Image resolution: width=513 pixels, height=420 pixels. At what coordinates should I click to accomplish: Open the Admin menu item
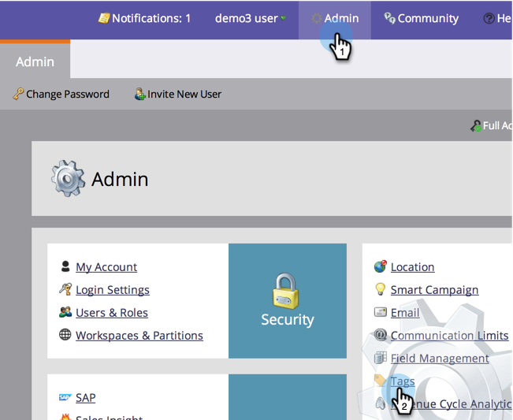(x=335, y=18)
